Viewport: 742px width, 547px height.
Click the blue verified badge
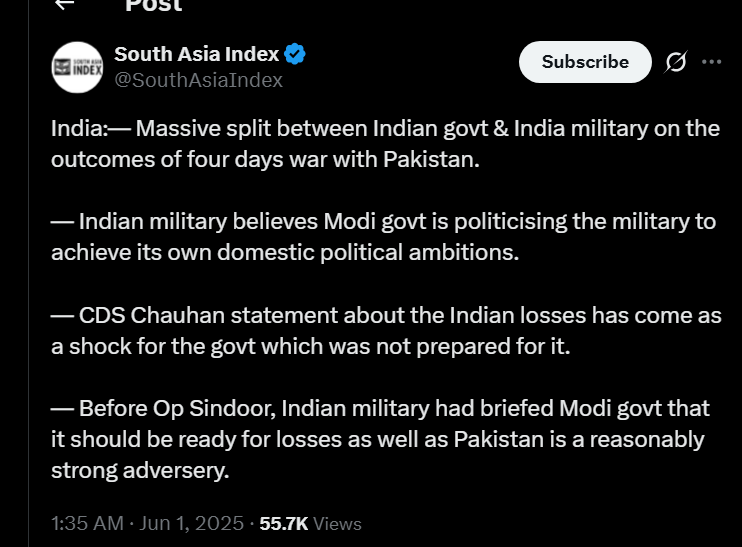tap(295, 54)
